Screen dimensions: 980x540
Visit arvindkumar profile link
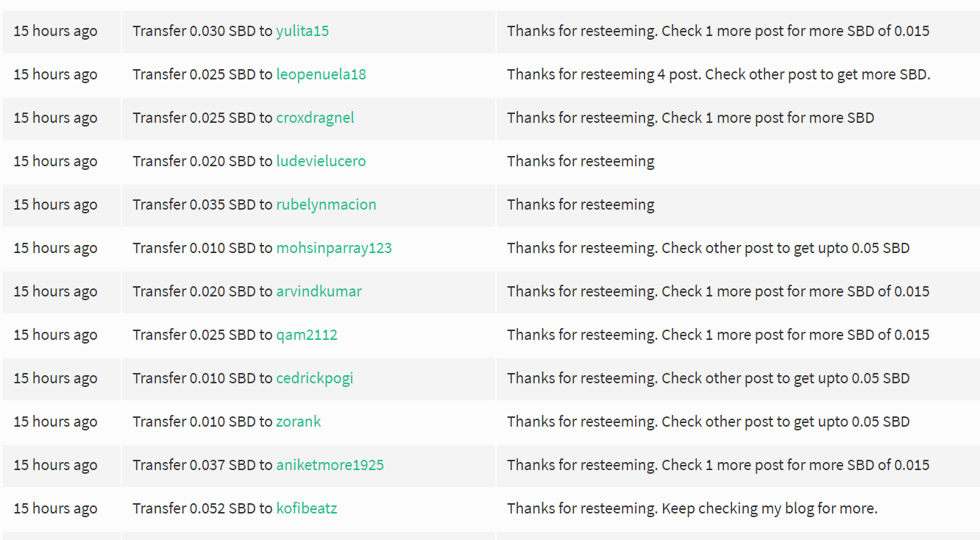319,291
